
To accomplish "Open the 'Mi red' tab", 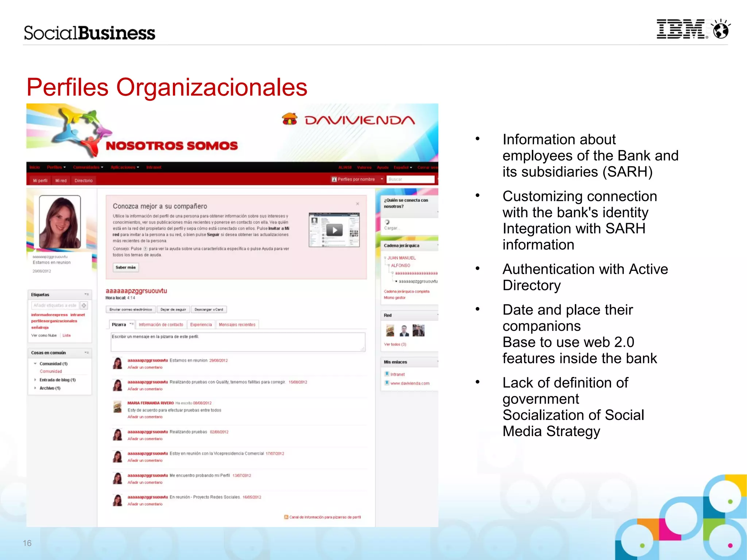I will (61, 180).
